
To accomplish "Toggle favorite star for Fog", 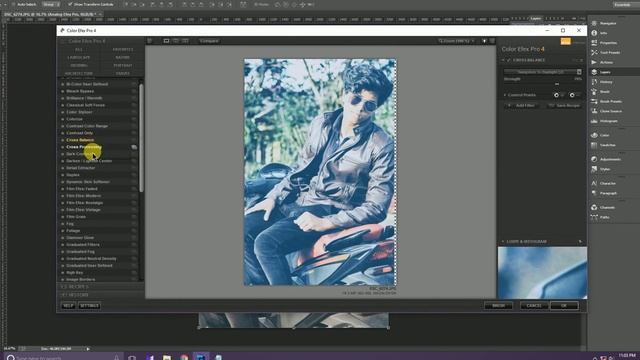I will coord(62,224).
